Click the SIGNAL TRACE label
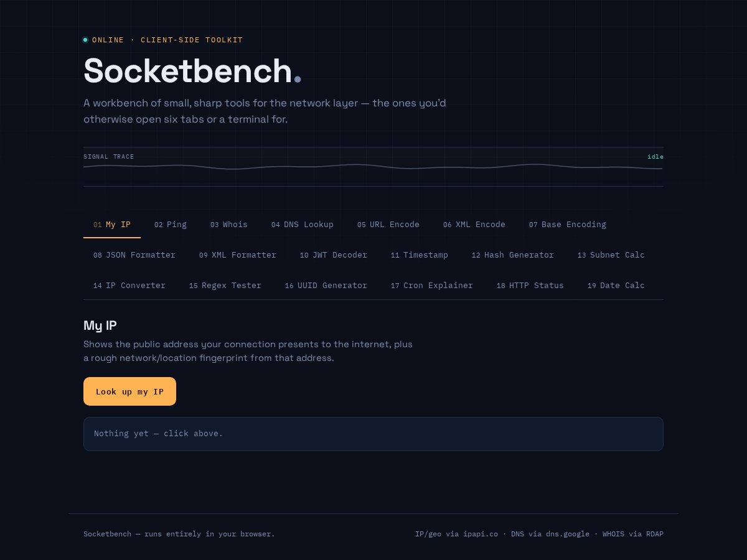 [109, 157]
